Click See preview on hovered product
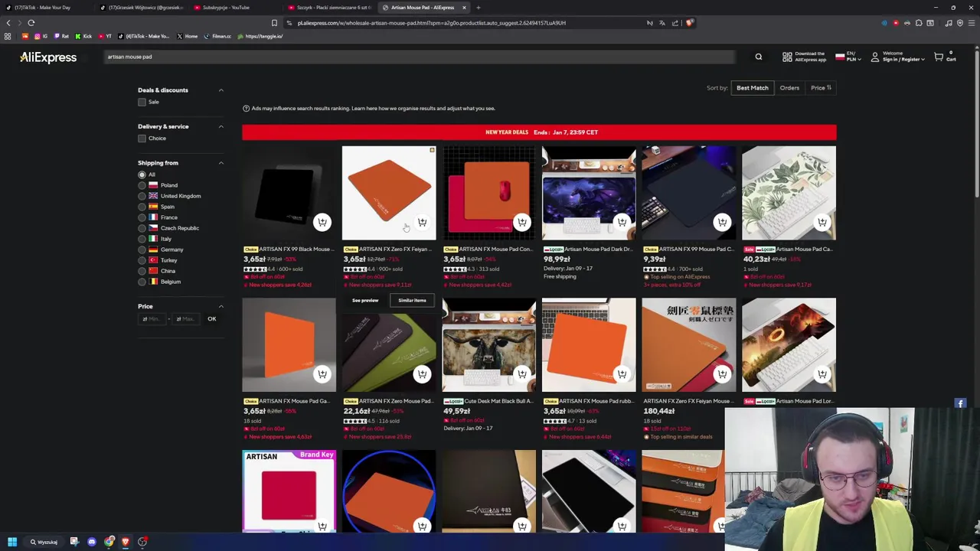 pos(365,301)
